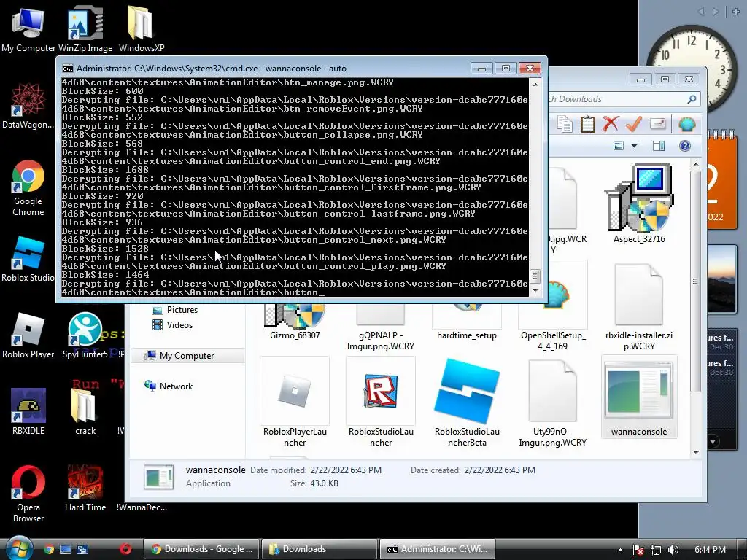Select the hardtime_setup file
The height and width of the screenshot is (560, 747).
click(x=467, y=322)
